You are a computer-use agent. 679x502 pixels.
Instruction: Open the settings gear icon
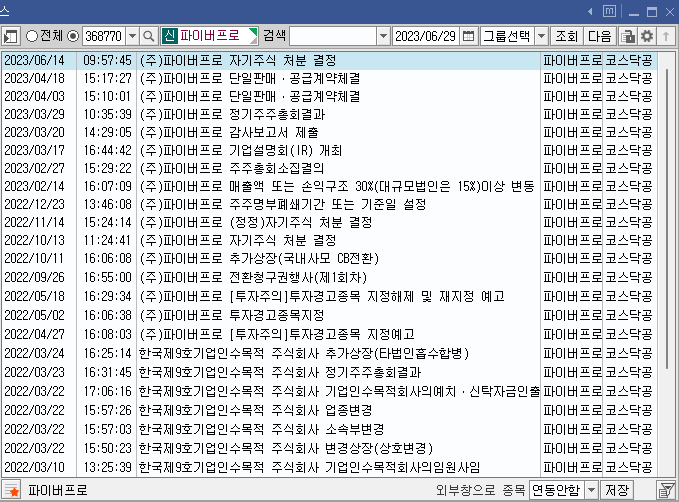point(647,36)
